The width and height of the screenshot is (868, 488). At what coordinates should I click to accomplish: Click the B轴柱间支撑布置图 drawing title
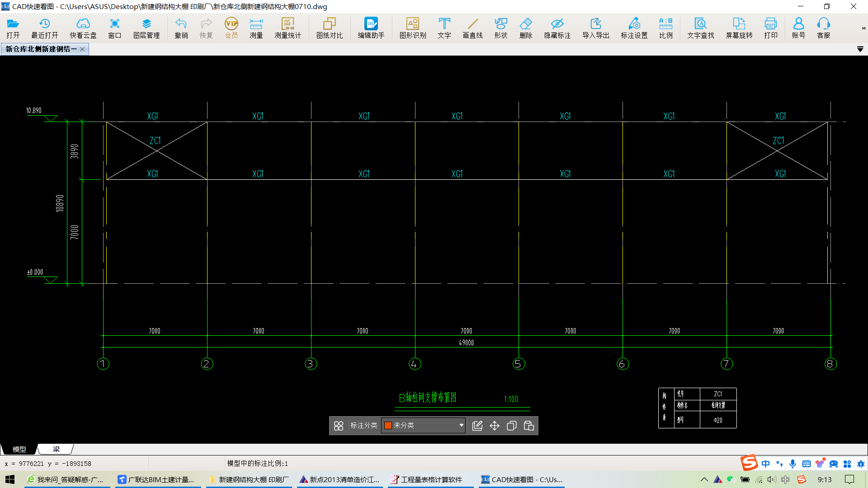427,398
